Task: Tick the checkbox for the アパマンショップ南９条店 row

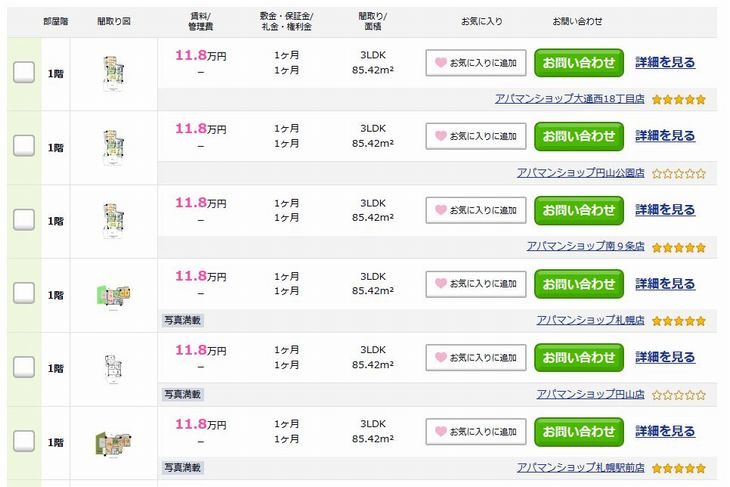Action: [x=24, y=220]
